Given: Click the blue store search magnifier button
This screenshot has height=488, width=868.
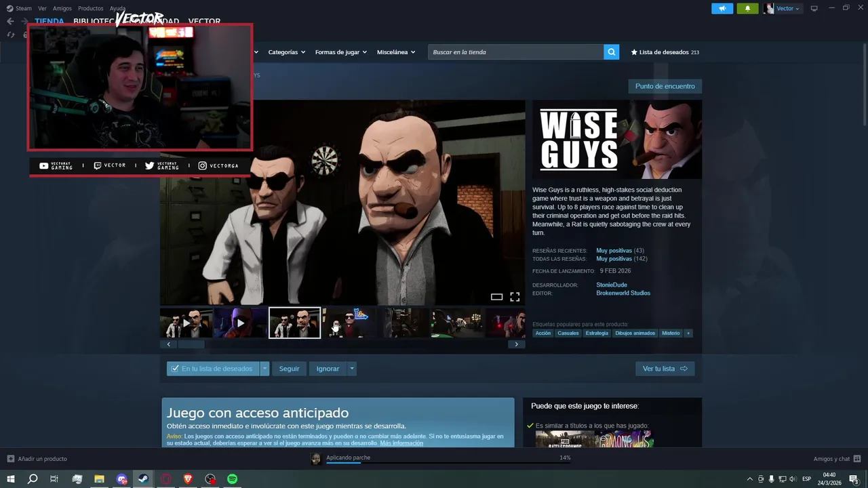Looking at the screenshot, I should (x=612, y=52).
